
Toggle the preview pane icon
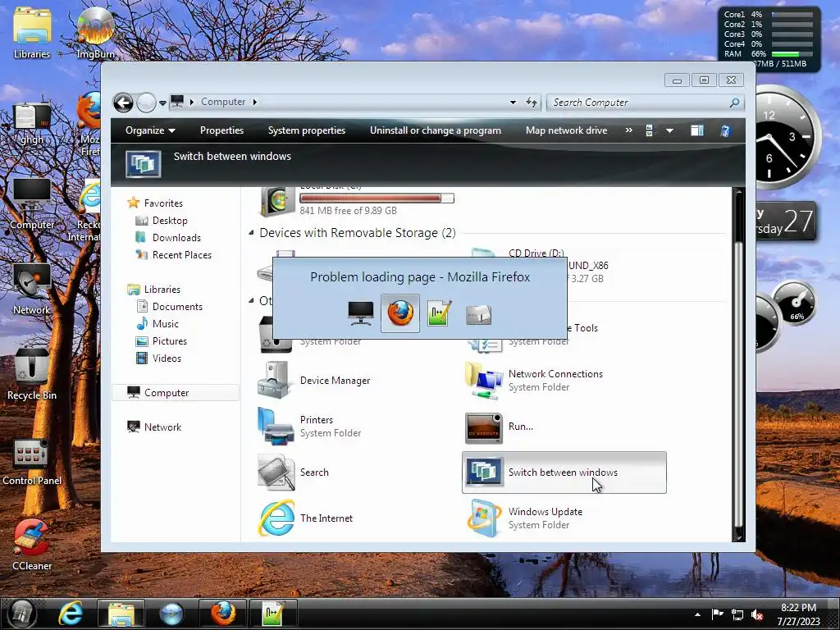point(697,130)
